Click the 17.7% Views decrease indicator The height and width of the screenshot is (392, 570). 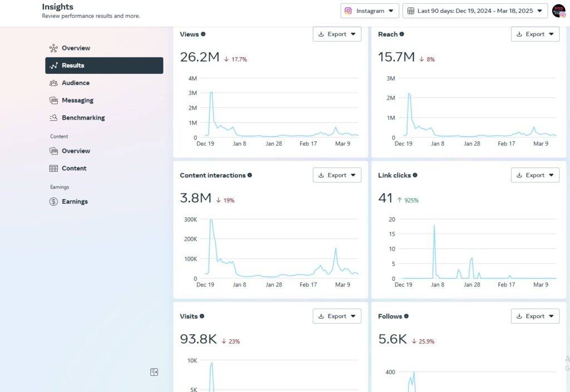pos(235,59)
